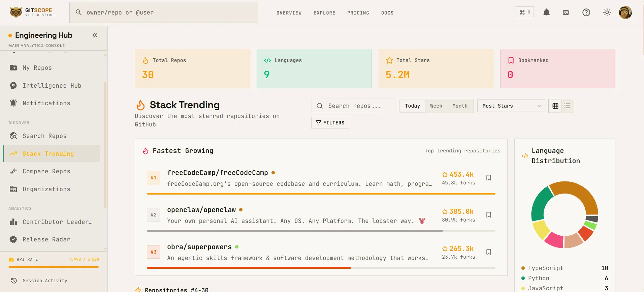The width and height of the screenshot is (644, 292).
Task: Go to Intelligence Hub
Action: pyautogui.click(x=52, y=86)
